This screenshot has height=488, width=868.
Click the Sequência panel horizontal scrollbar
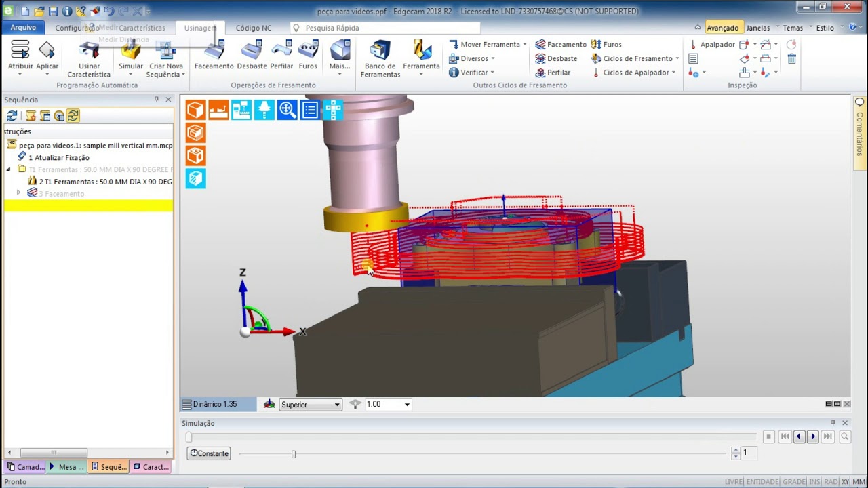(54, 453)
